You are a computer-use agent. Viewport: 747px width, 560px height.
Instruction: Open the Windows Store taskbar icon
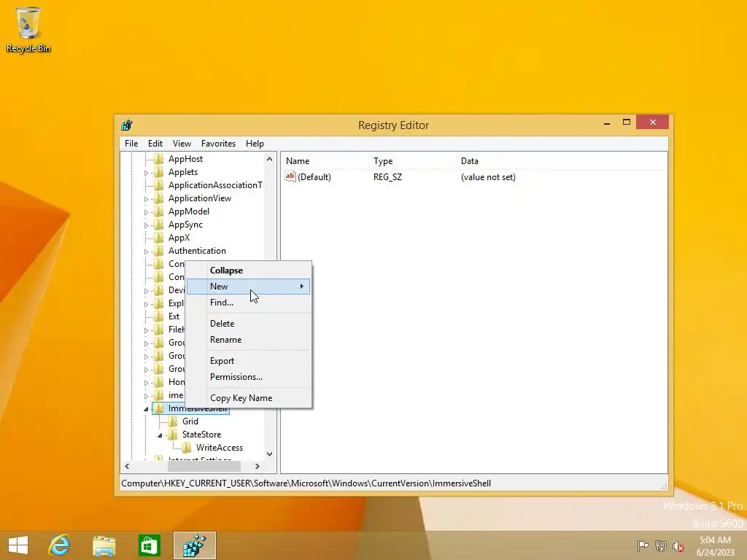149,545
